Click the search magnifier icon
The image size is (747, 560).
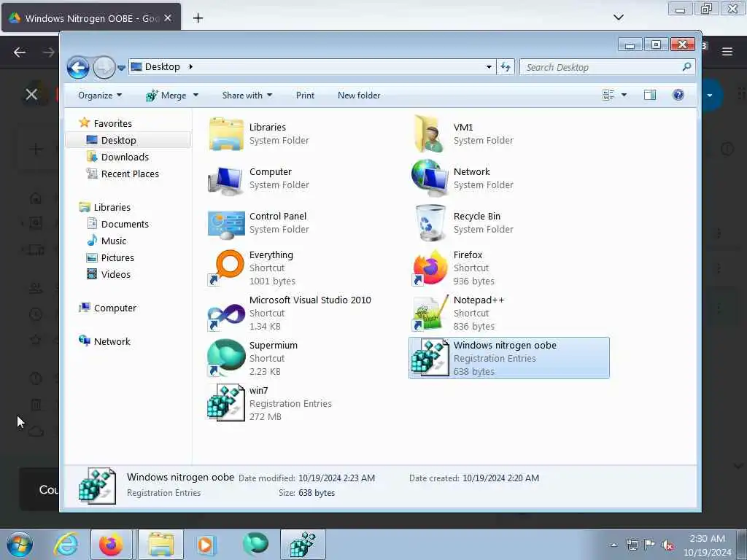pos(686,66)
